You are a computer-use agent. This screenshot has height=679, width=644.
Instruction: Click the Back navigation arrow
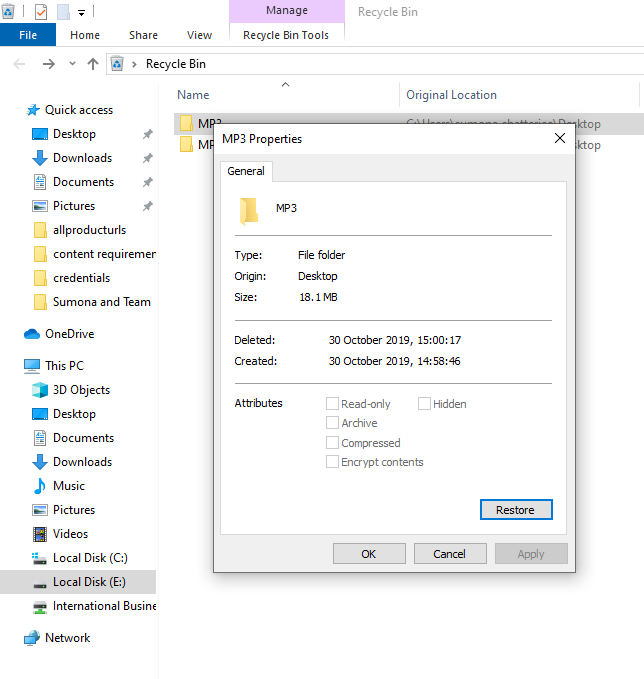19,64
